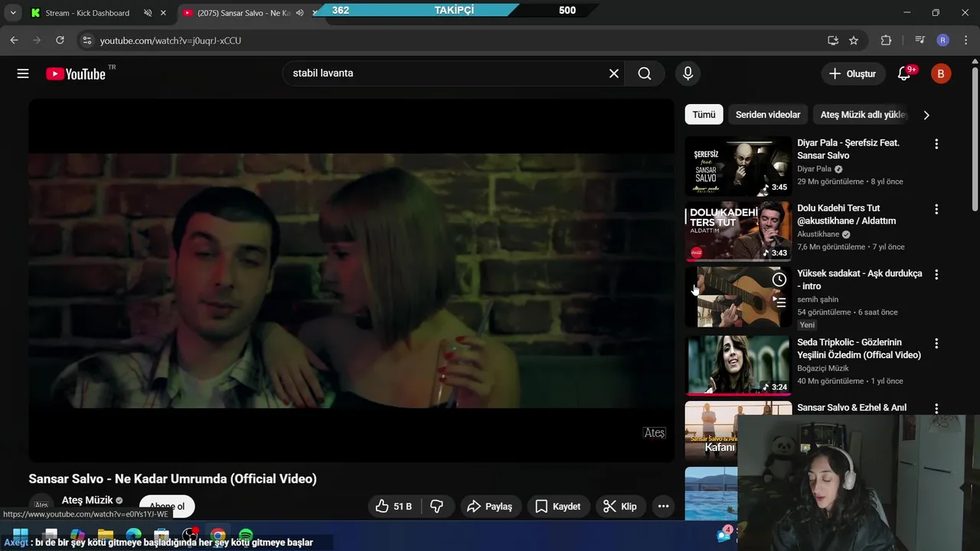
Task: Create a clip with Klip
Action: pyautogui.click(x=620, y=507)
